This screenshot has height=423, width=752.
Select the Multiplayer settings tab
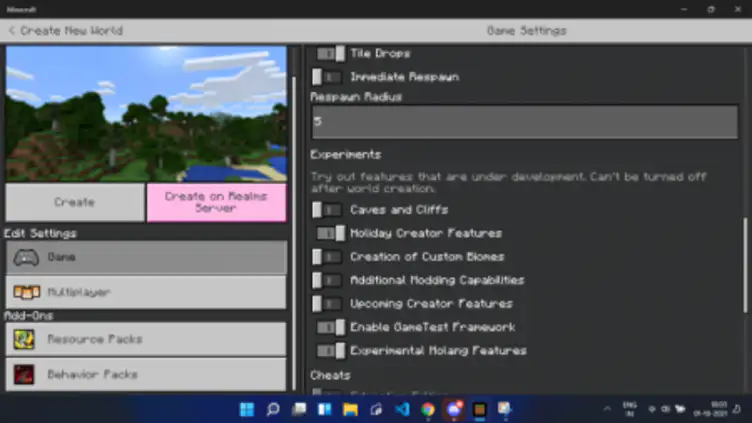point(146,292)
